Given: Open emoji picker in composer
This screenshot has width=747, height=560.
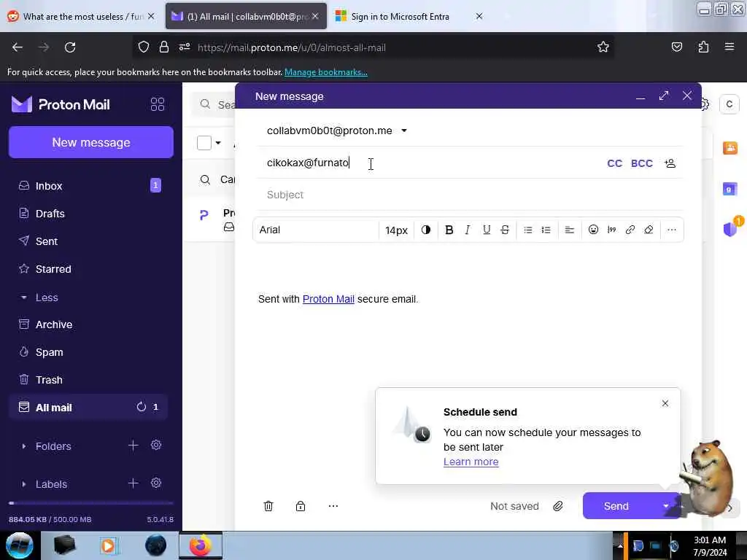Looking at the screenshot, I should click(x=593, y=230).
